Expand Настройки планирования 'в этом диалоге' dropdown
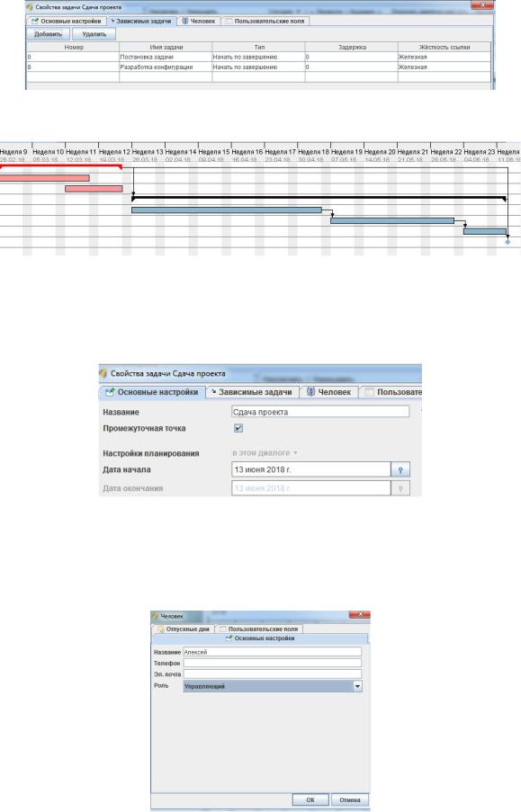Screen dimensions: 521x812 click(265, 453)
